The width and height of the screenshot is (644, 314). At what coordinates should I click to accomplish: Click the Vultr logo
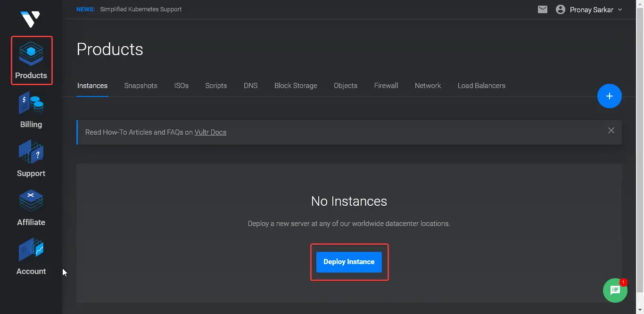(31, 19)
